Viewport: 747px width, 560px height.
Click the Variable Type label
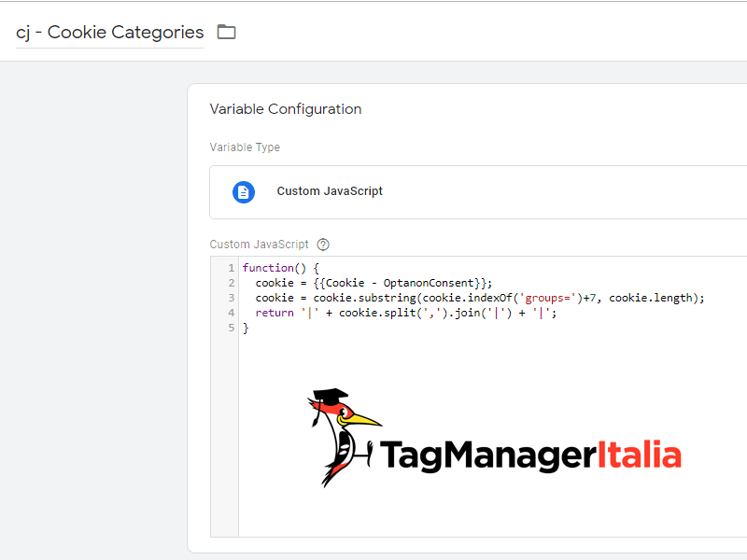245,147
